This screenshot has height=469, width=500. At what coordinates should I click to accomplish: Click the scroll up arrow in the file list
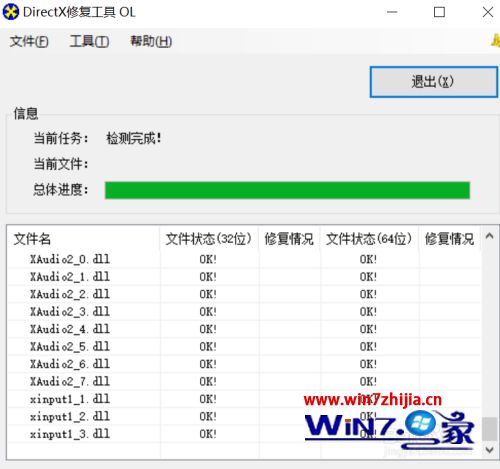489,236
